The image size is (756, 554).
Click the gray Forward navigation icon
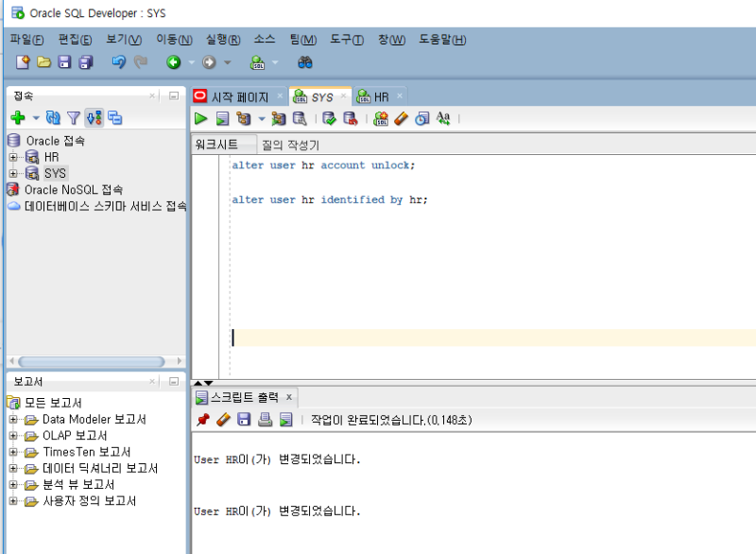coord(209,62)
